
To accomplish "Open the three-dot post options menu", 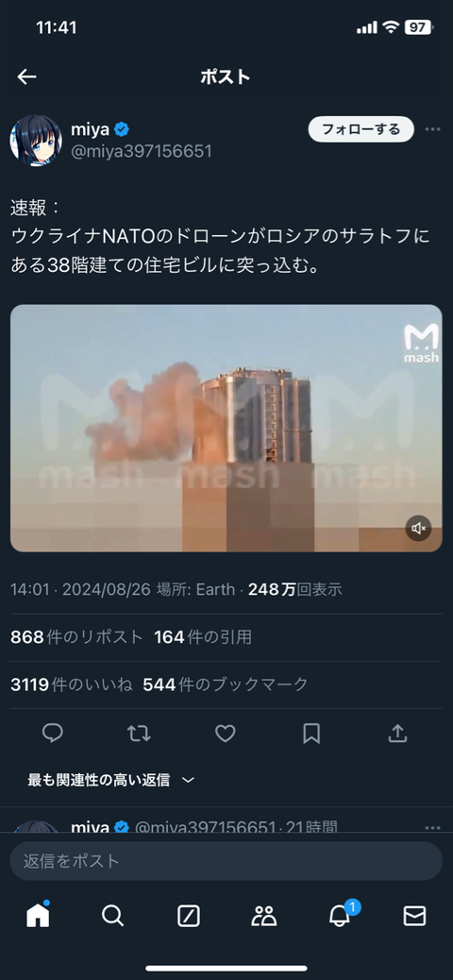I will coord(432,129).
